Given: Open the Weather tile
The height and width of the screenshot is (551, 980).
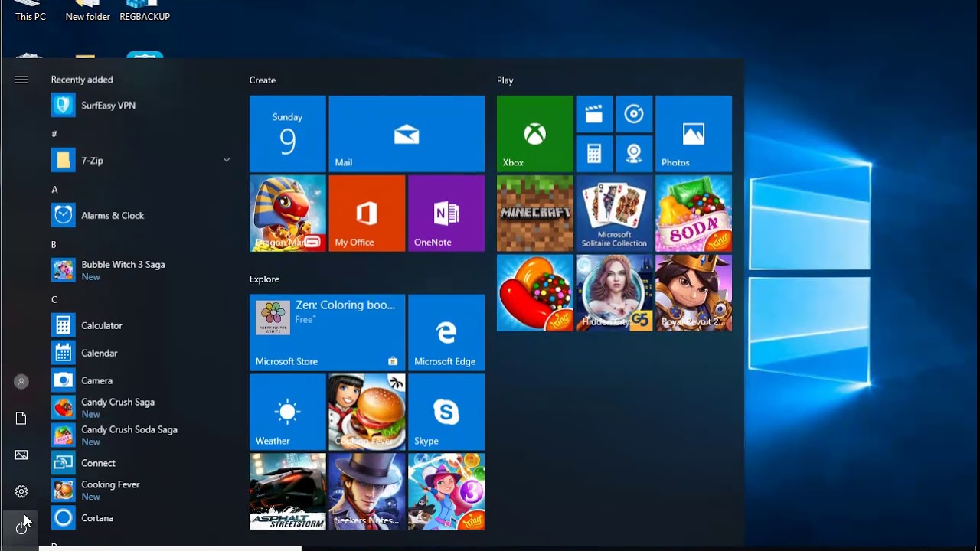Looking at the screenshot, I should pos(288,412).
